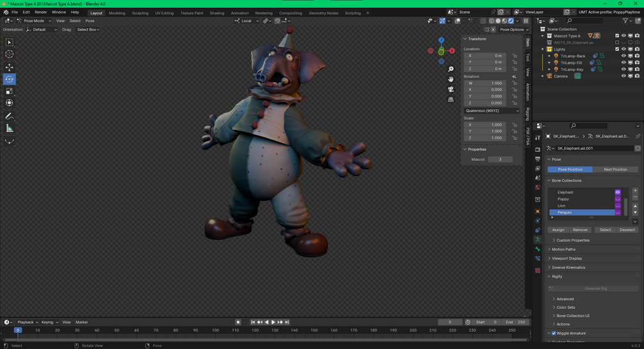644x349 pixels.
Task: Switch to the Sculpting workspace tab
Action: 140,13
